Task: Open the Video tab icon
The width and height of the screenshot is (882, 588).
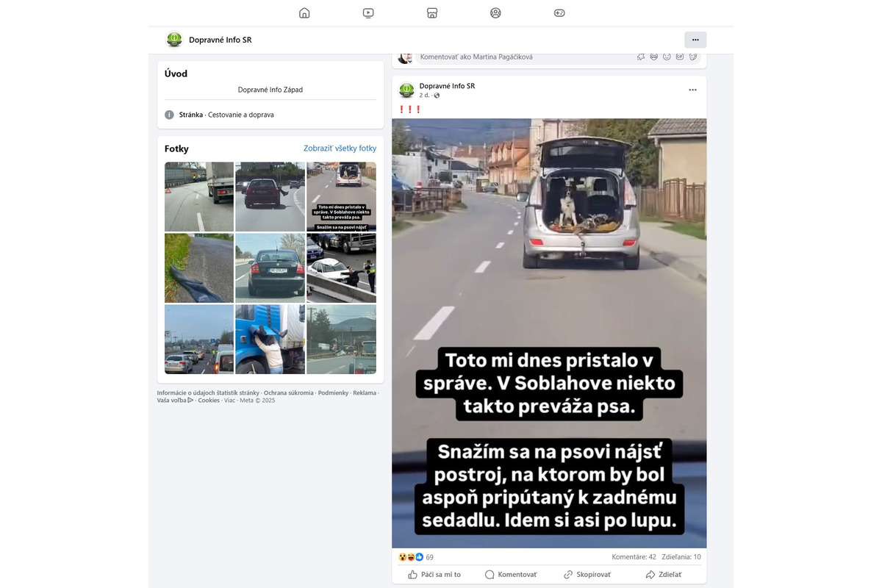Action: pos(368,12)
